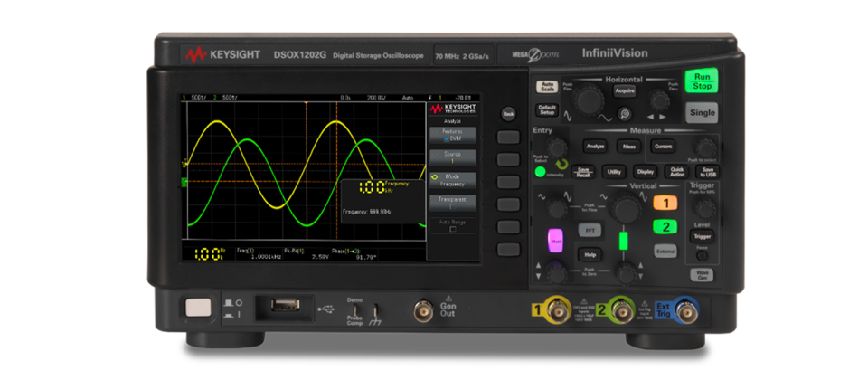Click the Freq(1) 1.0001kHz measurement readout
This screenshot has width=868, height=380.
point(259,254)
